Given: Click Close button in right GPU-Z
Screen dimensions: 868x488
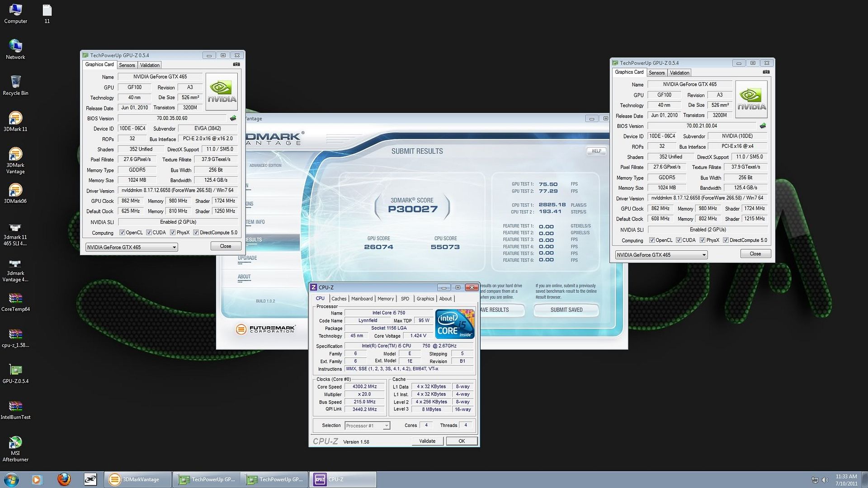Looking at the screenshot, I should [755, 254].
